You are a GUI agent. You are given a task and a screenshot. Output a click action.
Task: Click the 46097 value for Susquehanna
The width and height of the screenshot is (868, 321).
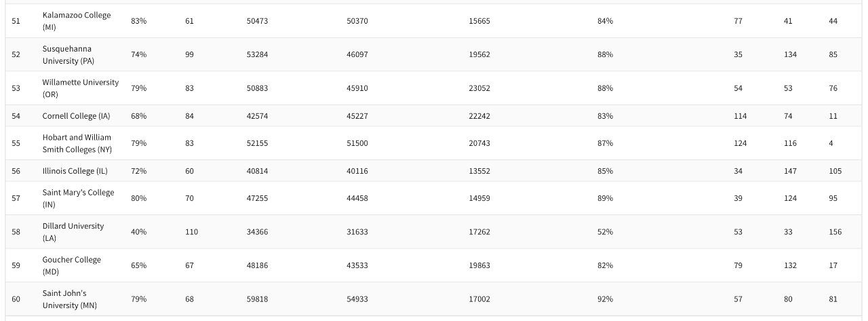tap(357, 54)
